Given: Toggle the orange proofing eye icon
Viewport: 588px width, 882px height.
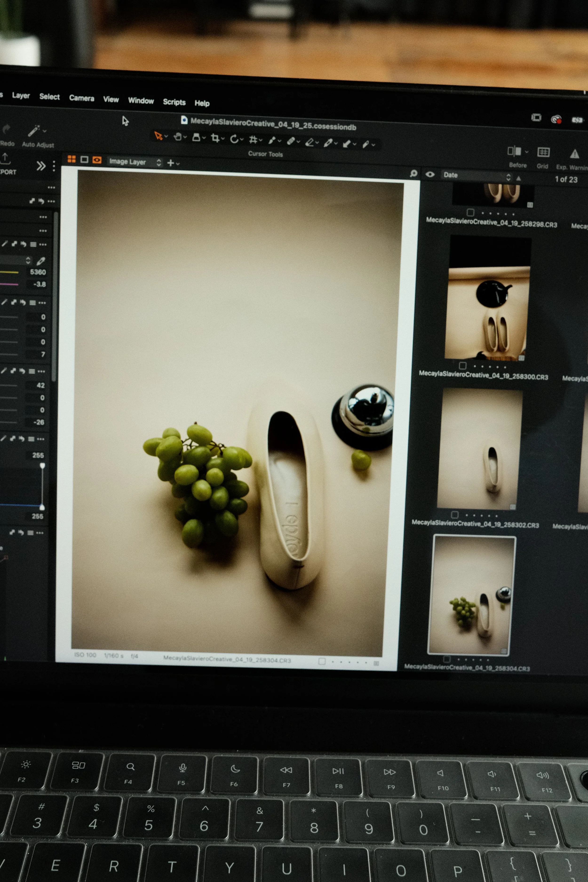Looking at the screenshot, I should 97,160.
